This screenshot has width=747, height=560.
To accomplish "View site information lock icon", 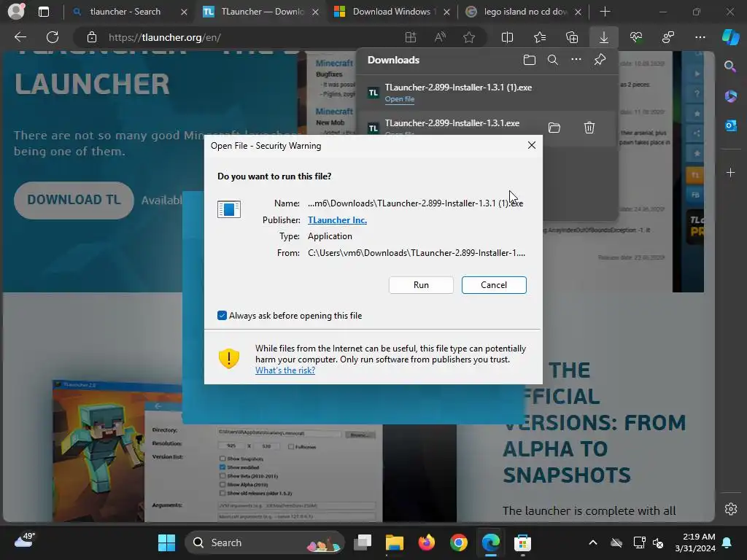I will [91, 37].
